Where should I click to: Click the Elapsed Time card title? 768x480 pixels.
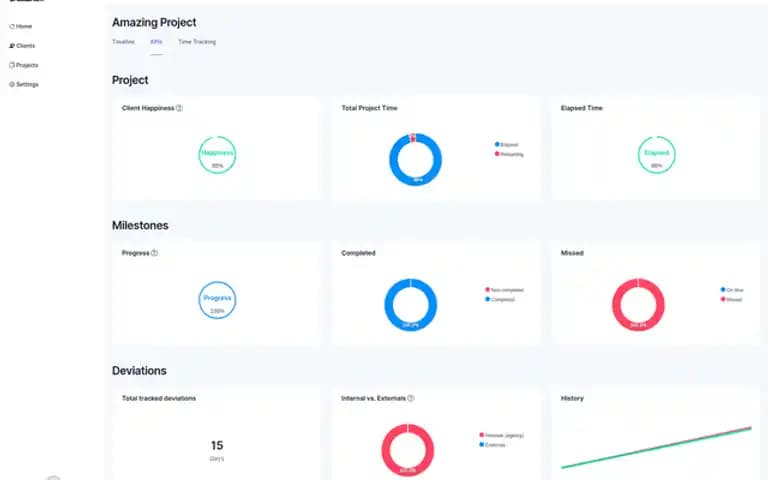582,108
